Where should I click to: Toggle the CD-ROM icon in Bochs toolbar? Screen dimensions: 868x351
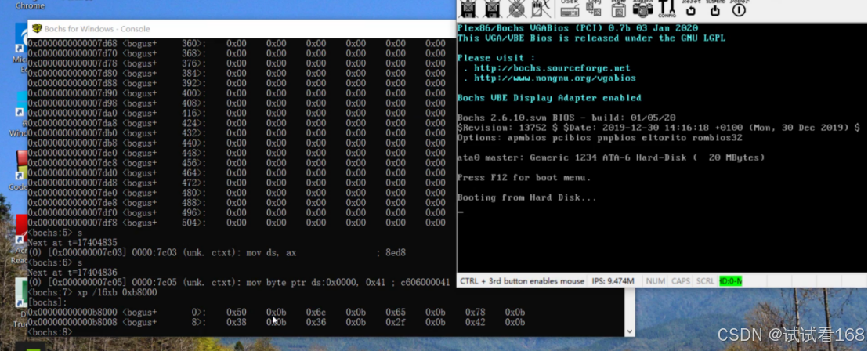[516, 9]
